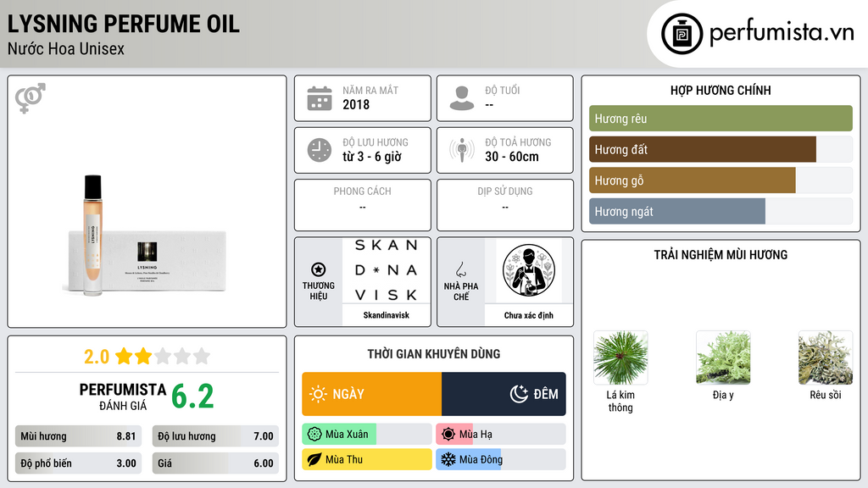Select the Hương rêu accord bar

(x=721, y=119)
